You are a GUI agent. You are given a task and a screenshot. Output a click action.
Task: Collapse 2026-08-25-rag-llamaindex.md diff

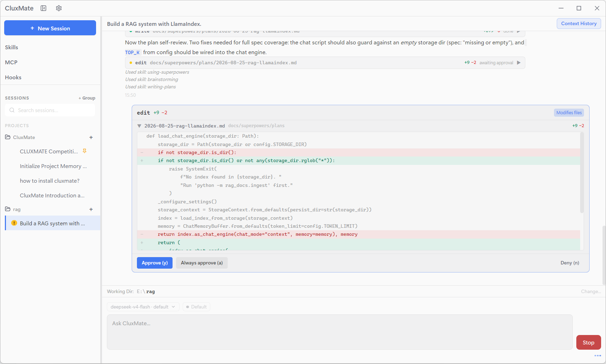tap(139, 126)
